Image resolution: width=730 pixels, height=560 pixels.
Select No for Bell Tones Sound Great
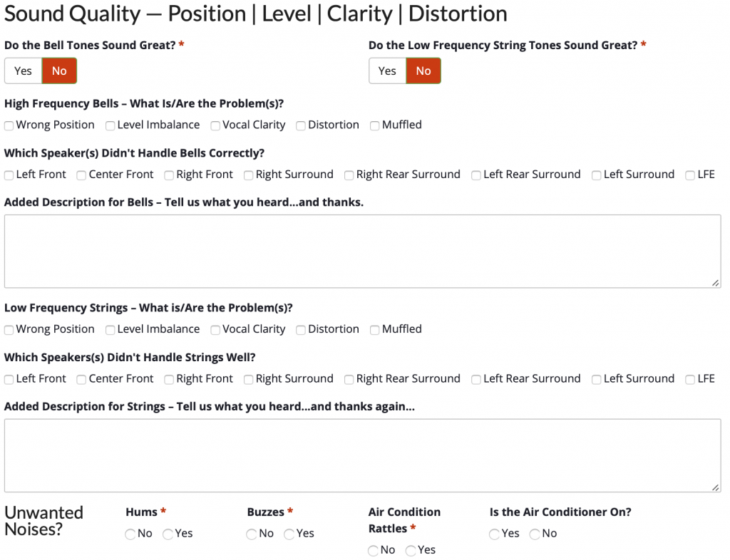pos(59,71)
